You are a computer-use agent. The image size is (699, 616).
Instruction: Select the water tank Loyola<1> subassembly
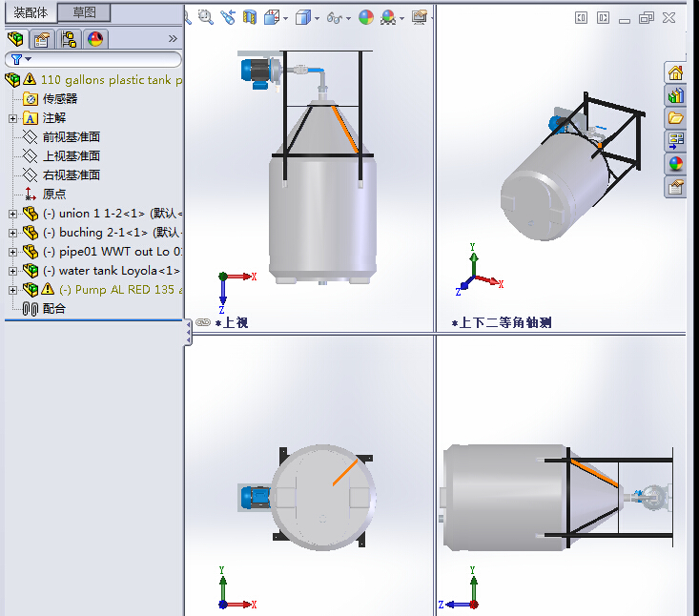click(112, 271)
